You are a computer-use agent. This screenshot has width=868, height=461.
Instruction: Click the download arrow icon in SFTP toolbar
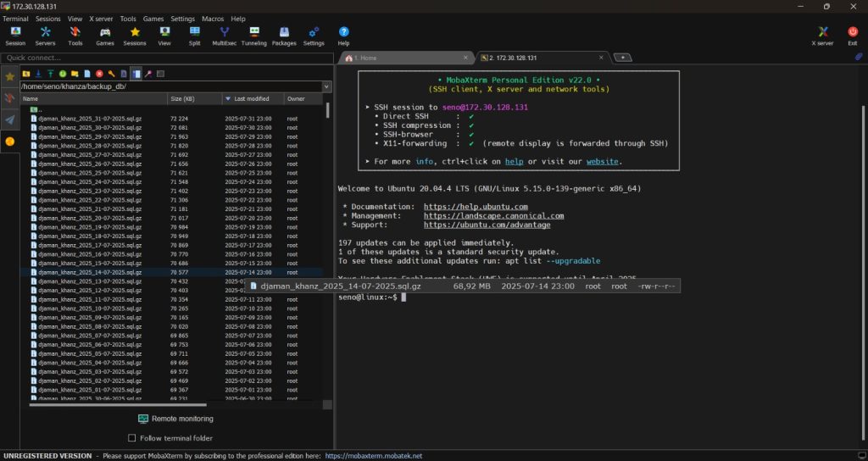(38, 74)
